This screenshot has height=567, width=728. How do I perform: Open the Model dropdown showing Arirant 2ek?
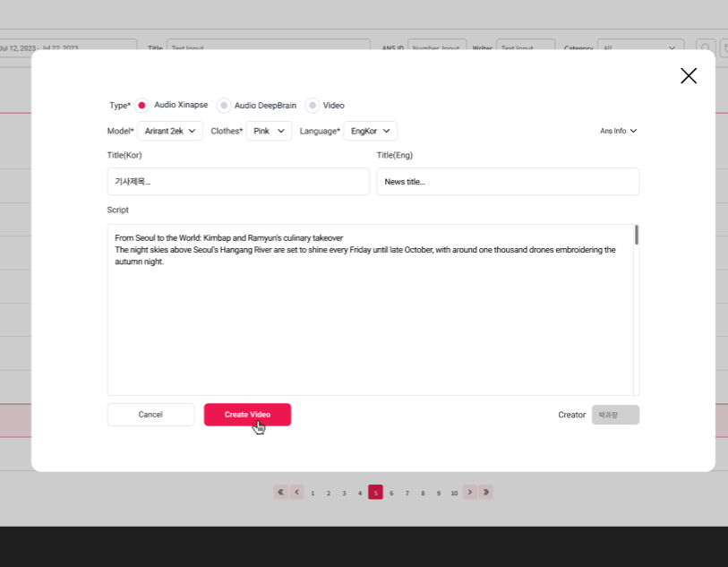point(169,131)
